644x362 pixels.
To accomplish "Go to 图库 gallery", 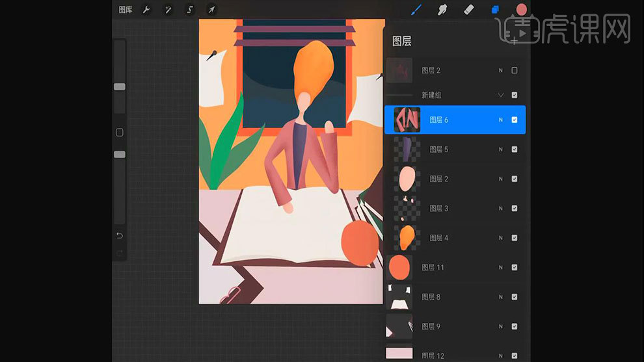I will tap(126, 10).
